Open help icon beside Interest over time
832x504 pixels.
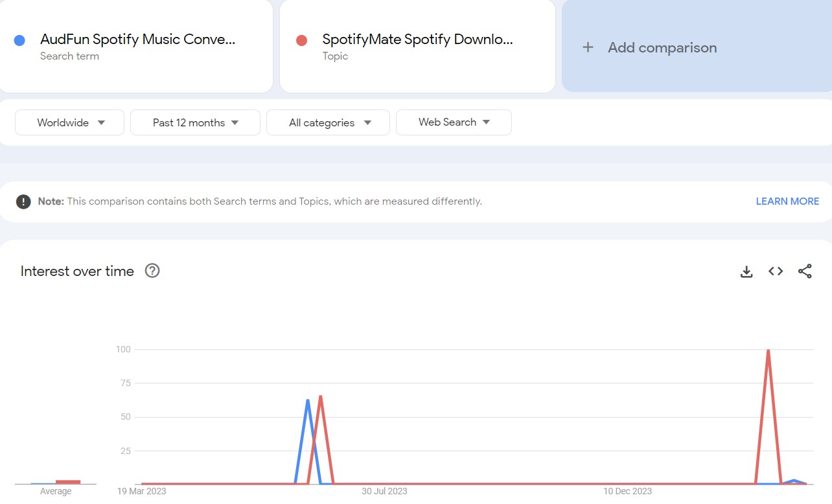152,271
